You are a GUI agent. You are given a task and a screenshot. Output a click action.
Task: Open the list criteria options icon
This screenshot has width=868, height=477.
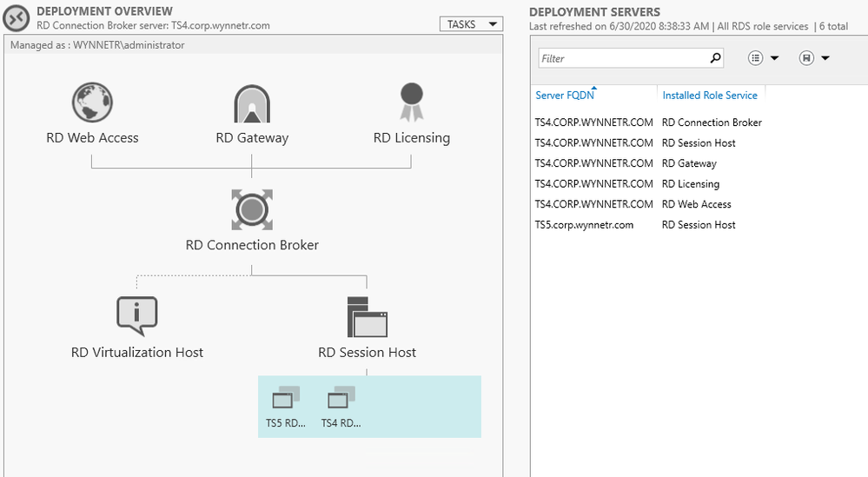[x=755, y=57]
